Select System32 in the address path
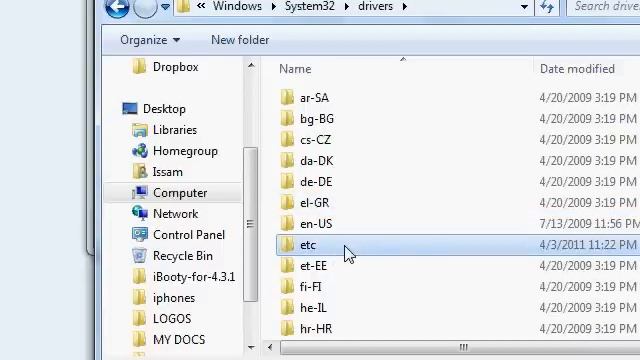 tap(310, 6)
